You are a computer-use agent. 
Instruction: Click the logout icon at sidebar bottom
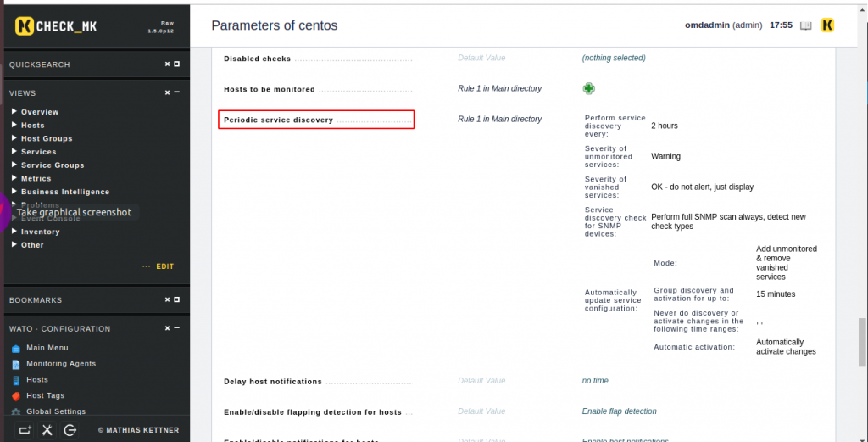pos(70,430)
